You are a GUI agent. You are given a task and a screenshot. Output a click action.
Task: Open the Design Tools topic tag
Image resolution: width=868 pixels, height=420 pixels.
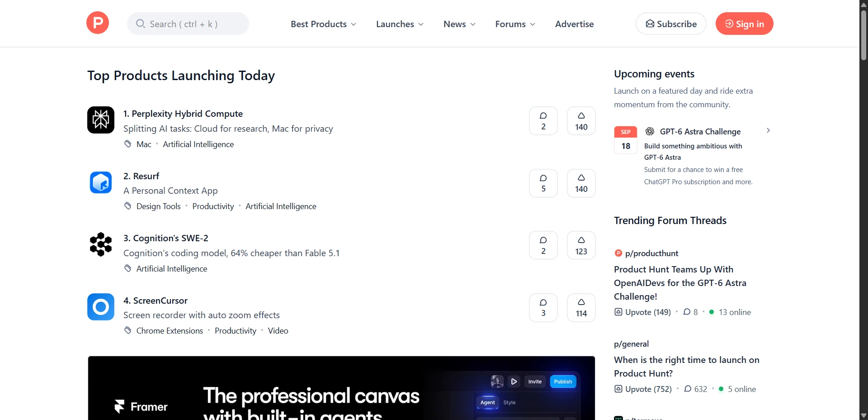tap(159, 206)
